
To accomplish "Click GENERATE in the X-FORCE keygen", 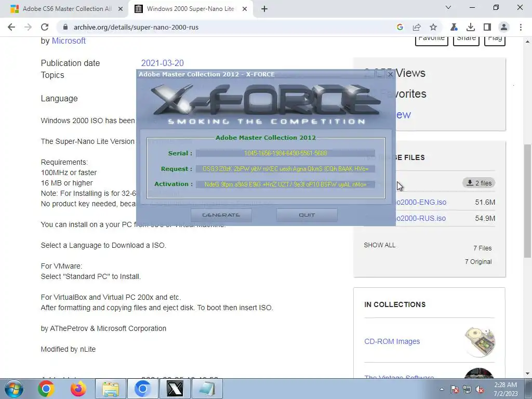I will 221,215.
